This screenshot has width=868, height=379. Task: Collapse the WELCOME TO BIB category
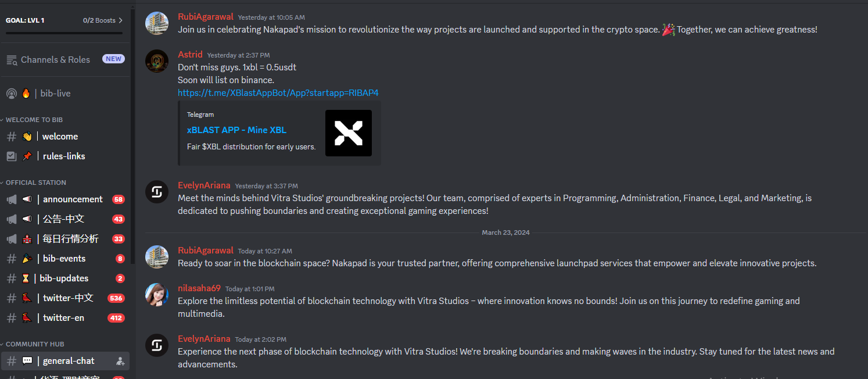pos(34,120)
